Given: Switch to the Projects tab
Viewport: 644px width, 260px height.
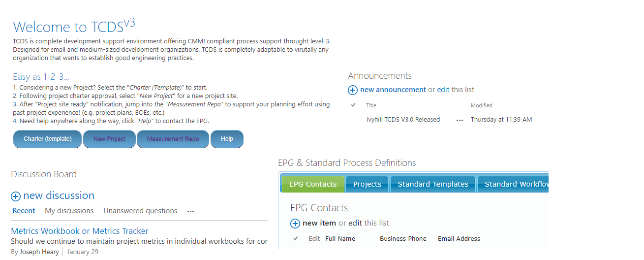Looking at the screenshot, I should pos(367,184).
